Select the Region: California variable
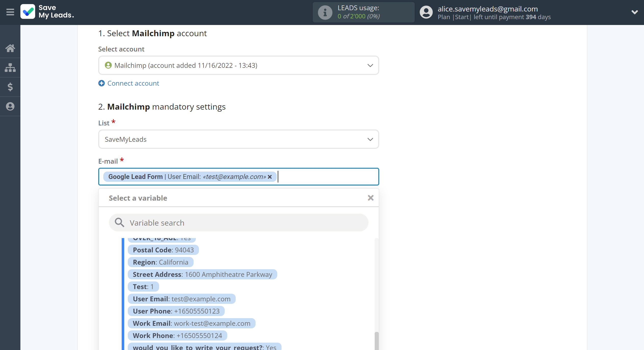 click(160, 262)
